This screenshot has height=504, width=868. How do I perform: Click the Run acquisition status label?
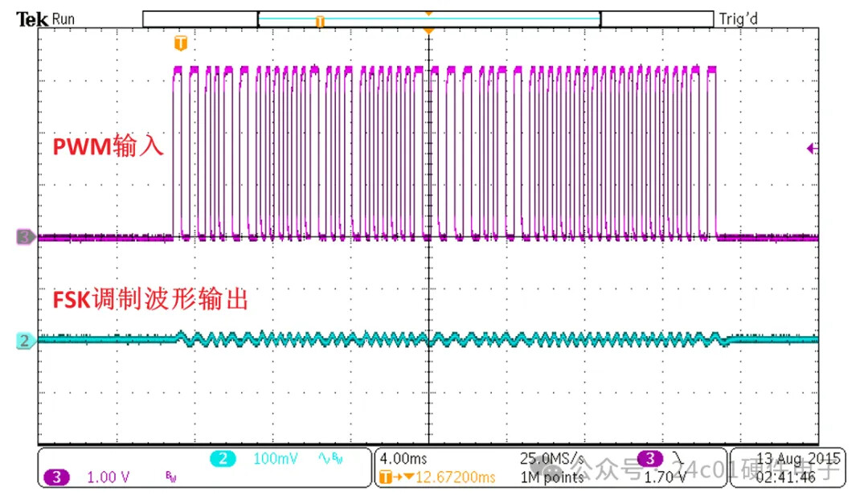point(63,18)
